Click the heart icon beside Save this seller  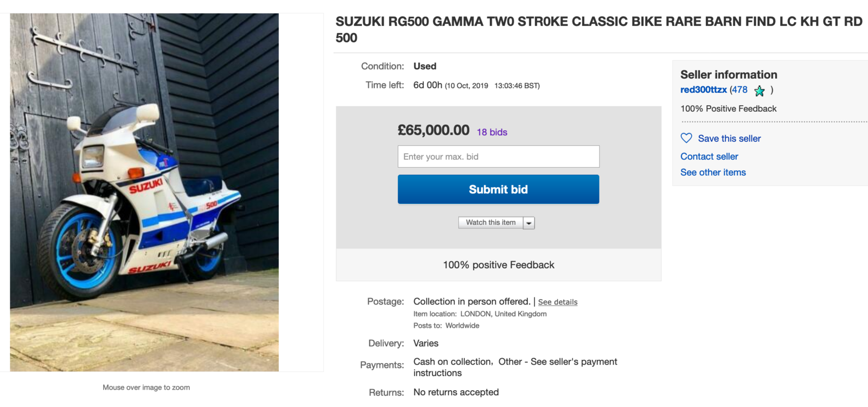point(686,138)
